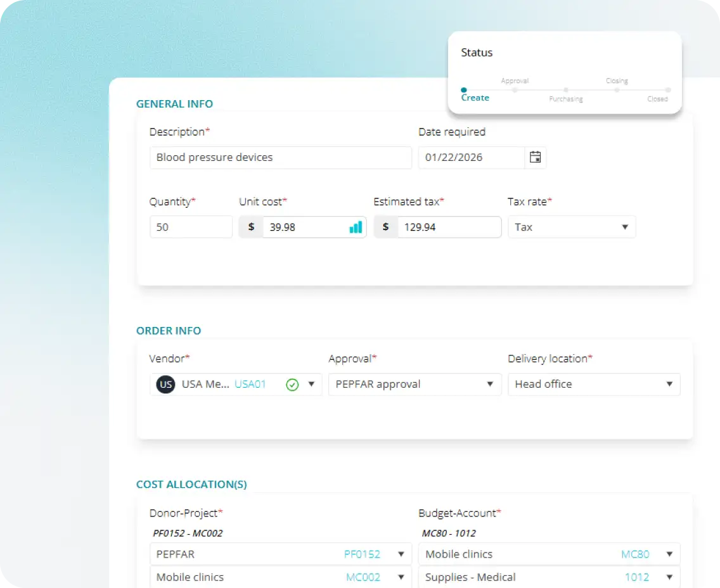Image resolution: width=720 pixels, height=588 pixels.
Task: Select the Approval step in Status tracker
Action: pyautogui.click(x=515, y=81)
